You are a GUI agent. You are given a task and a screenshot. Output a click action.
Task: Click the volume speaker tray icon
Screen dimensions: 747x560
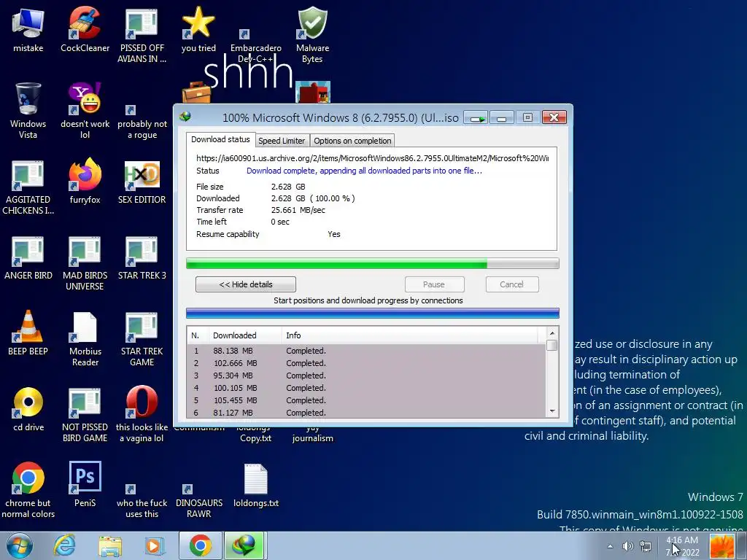tap(628, 546)
